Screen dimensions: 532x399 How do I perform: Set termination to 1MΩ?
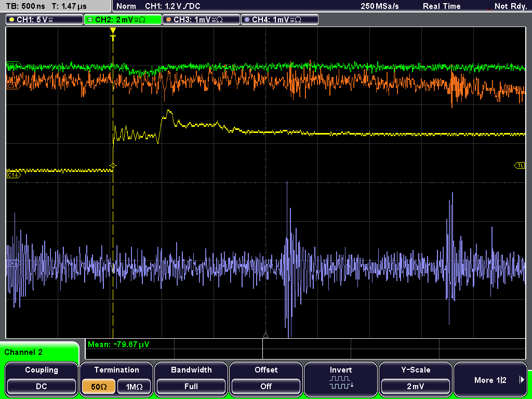134,387
